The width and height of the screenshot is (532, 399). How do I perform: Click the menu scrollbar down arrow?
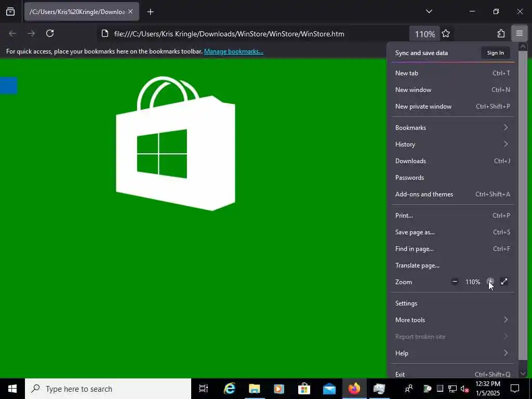point(523,374)
